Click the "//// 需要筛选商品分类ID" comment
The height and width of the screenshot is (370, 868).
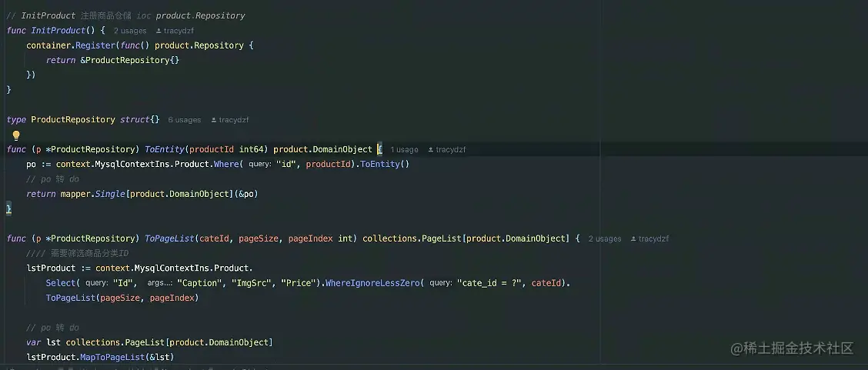coord(78,253)
